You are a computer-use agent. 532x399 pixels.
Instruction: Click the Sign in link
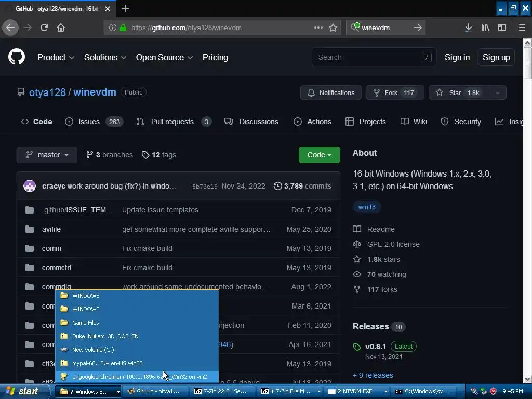(457, 57)
